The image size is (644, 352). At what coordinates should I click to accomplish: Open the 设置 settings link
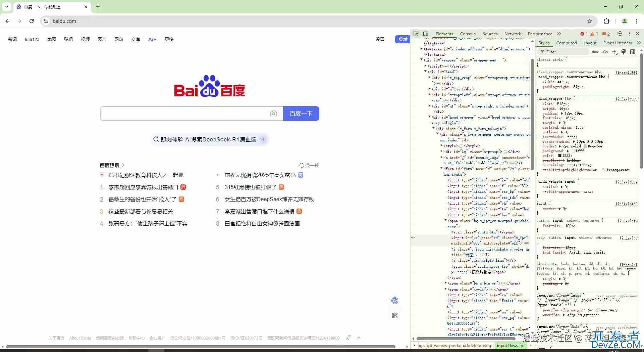coord(380,39)
